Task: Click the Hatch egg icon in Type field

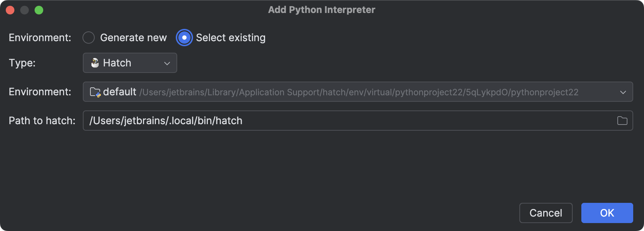Action: click(x=95, y=63)
